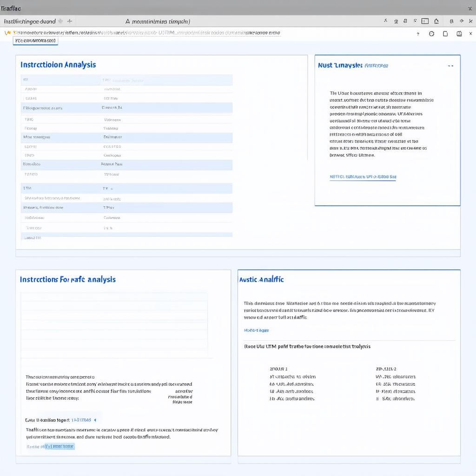Image resolution: width=476 pixels, height=476 pixels.
Task: Select the first highlighted row in Instrcctioion Annalysis table
Action: [126, 80]
